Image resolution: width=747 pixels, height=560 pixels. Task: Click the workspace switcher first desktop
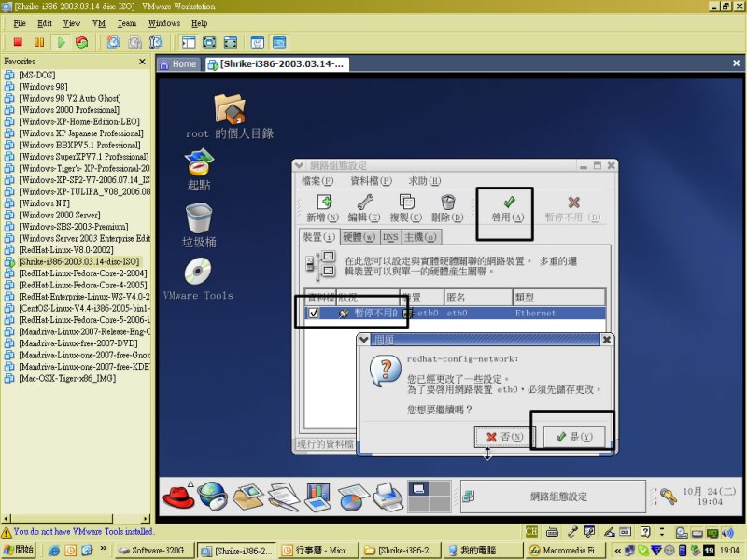[418, 488]
